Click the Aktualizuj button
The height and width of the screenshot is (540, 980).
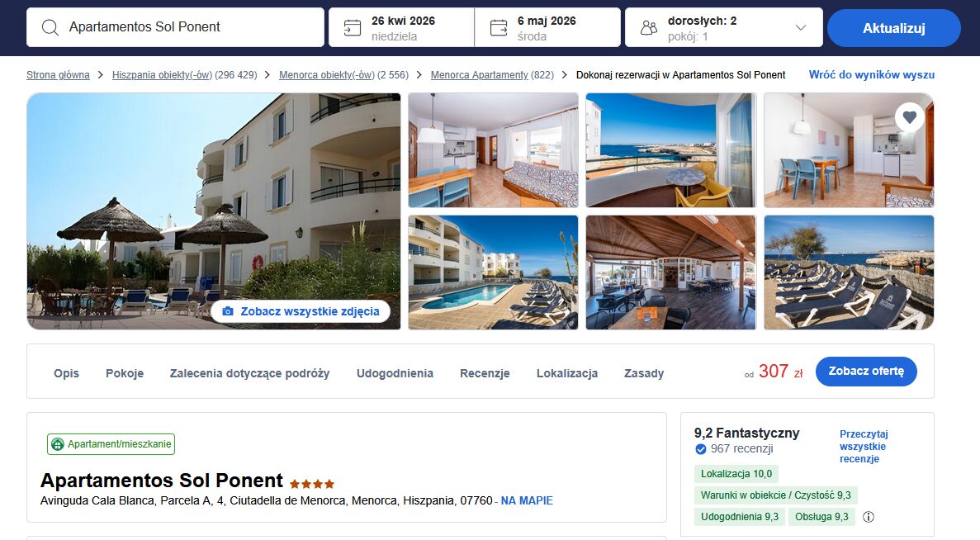pyautogui.click(x=894, y=28)
